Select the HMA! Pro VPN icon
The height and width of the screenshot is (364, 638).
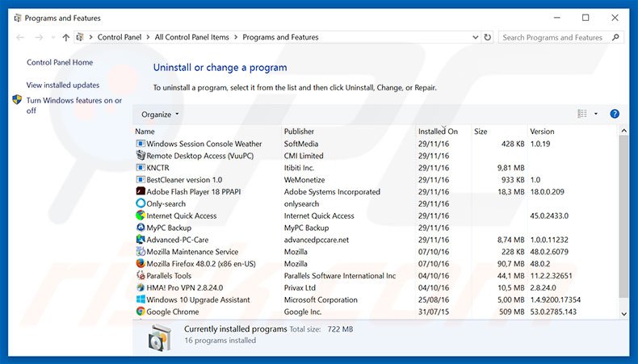click(x=141, y=287)
